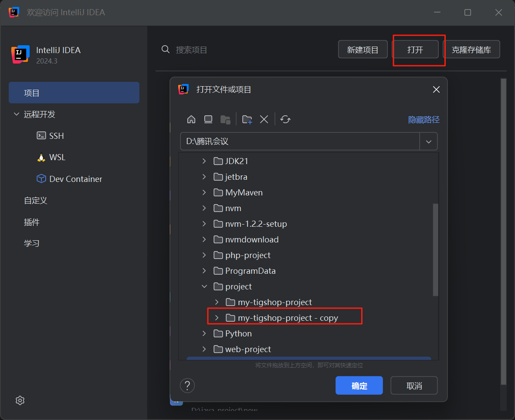Collapse the 远程开发 group
This screenshot has width=515, height=420.
(17, 114)
